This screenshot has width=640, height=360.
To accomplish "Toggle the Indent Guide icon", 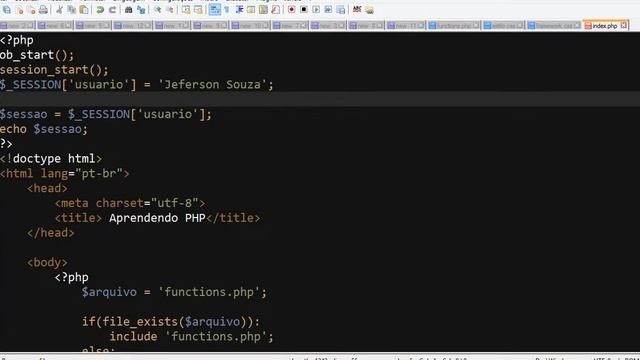I will click(x=239, y=10).
